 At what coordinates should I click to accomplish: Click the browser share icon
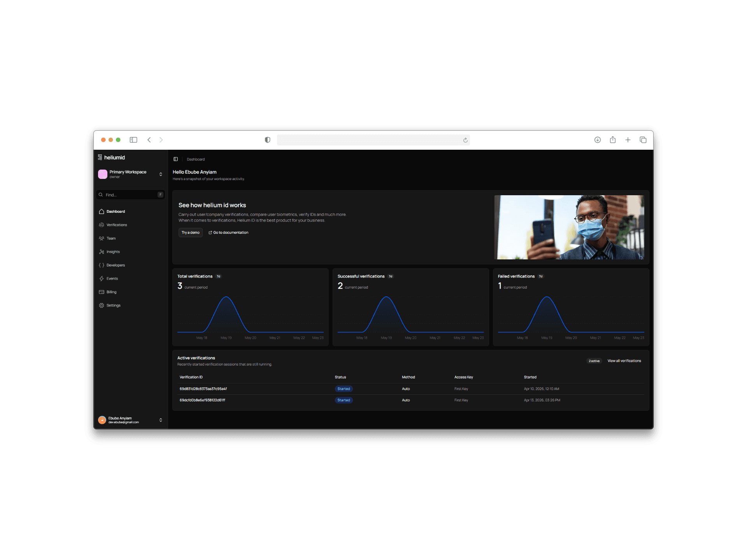613,140
